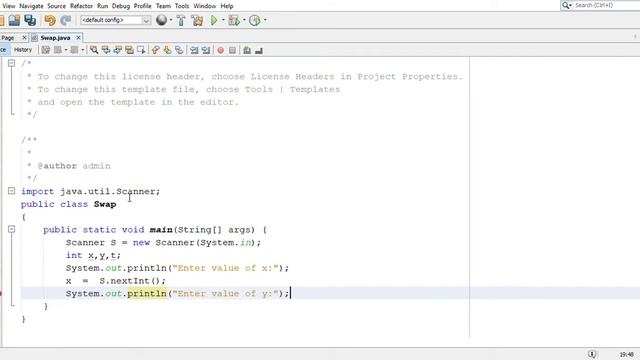This screenshot has height=360, width=640.
Task: Expand the Run project dropdown arrow
Action: (223, 20)
